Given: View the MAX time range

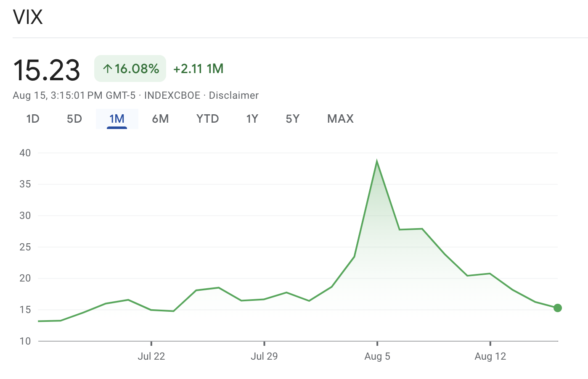Looking at the screenshot, I should point(340,119).
